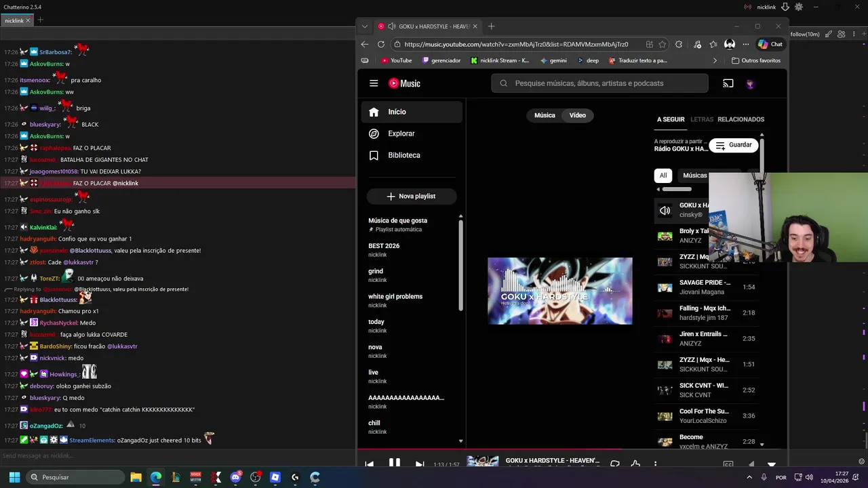Image resolution: width=868 pixels, height=488 pixels.
Task: Open Edge tab actions dropdown
Action: point(365,26)
